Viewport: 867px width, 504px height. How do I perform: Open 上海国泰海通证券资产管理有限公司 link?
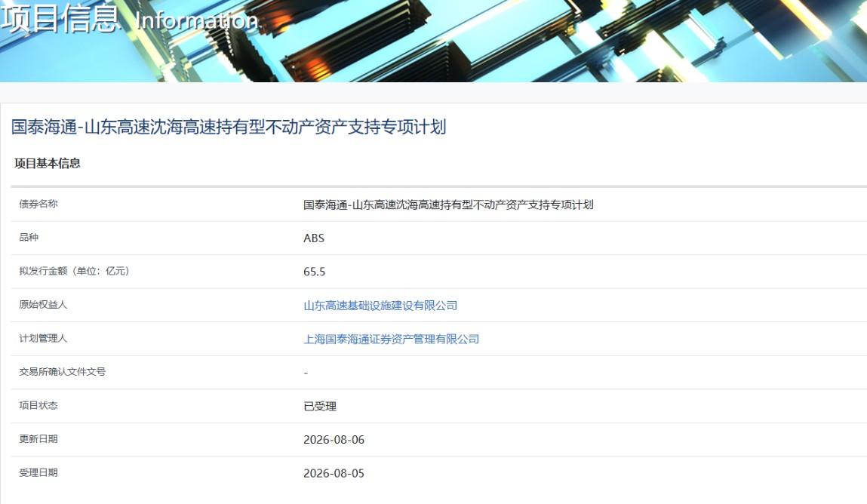pos(392,340)
